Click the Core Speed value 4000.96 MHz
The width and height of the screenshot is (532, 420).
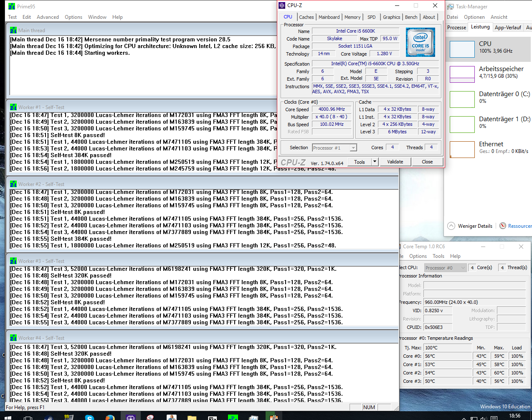pyautogui.click(x=332, y=109)
